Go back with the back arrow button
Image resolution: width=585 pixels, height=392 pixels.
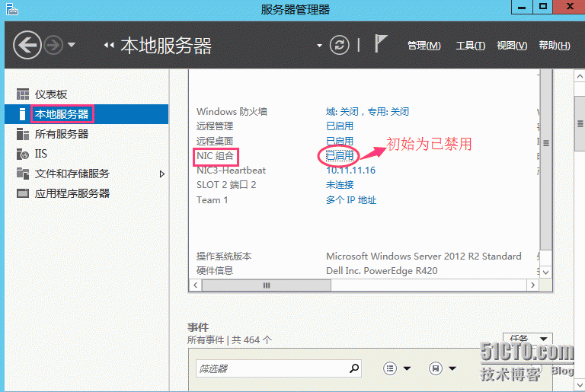click(x=27, y=45)
